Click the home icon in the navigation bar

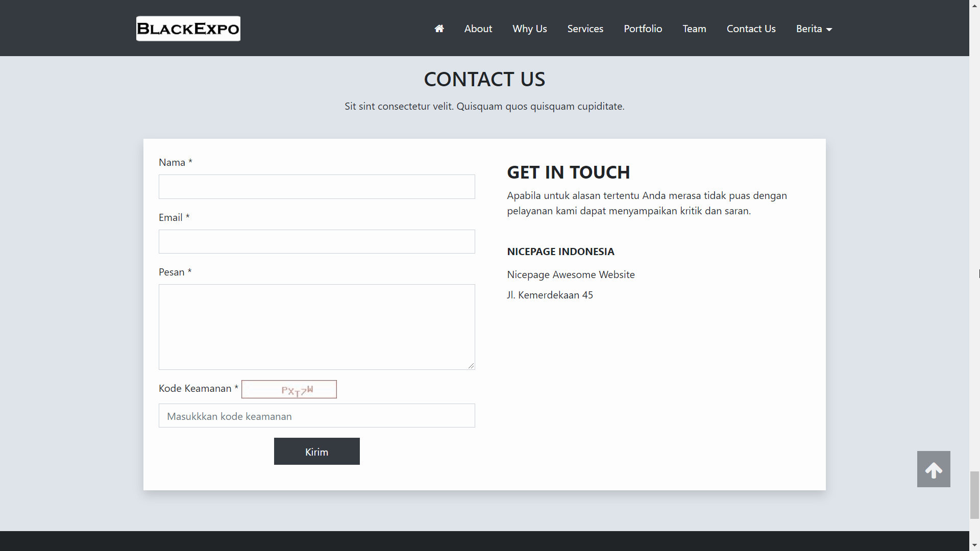pyautogui.click(x=439, y=29)
